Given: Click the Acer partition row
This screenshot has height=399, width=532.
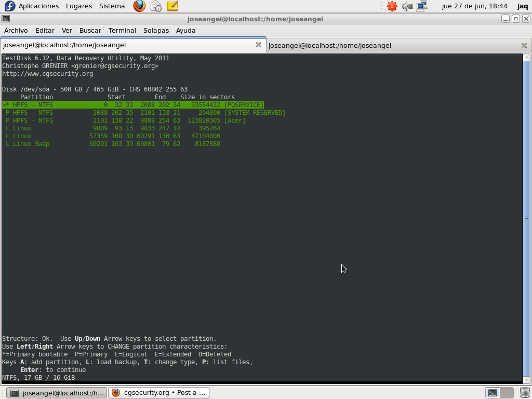Looking at the screenshot, I should click(126, 121).
